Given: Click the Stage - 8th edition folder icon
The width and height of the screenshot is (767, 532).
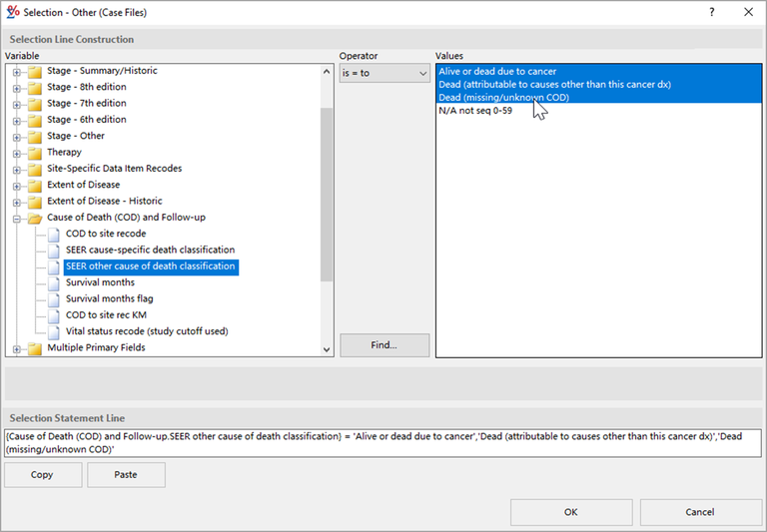Looking at the screenshot, I should pos(35,88).
